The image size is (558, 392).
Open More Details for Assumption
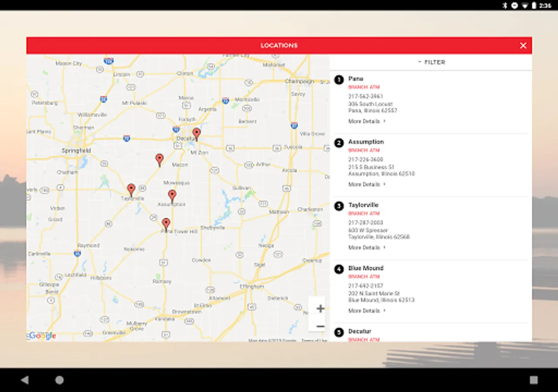click(367, 184)
